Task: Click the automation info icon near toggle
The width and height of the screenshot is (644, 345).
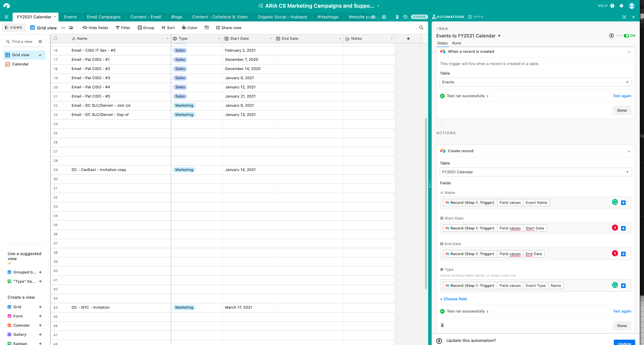Action: [x=612, y=36]
